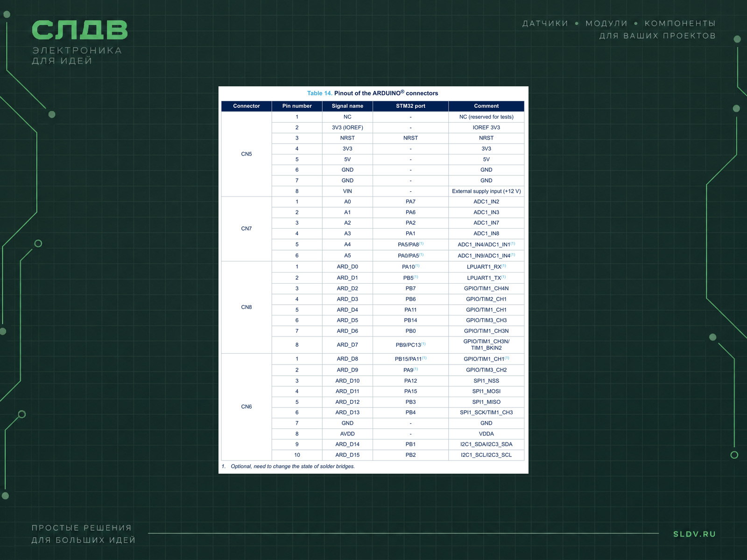Select the PA5/PA8 port cell
Screen dimensions: 747x560
click(x=410, y=245)
